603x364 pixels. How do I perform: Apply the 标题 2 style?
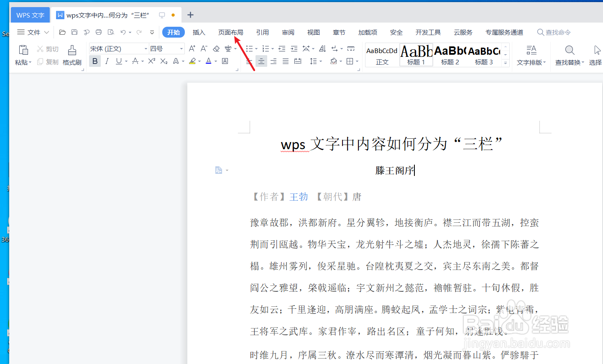pos(450,55)
